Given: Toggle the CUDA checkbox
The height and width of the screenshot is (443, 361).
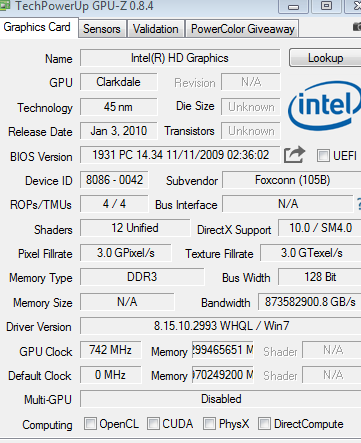Looking at the screenshot, I should tap(153, 424).
